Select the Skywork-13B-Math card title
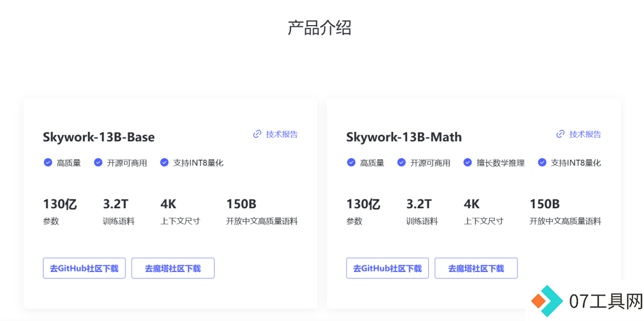 [x=404, y=137]
